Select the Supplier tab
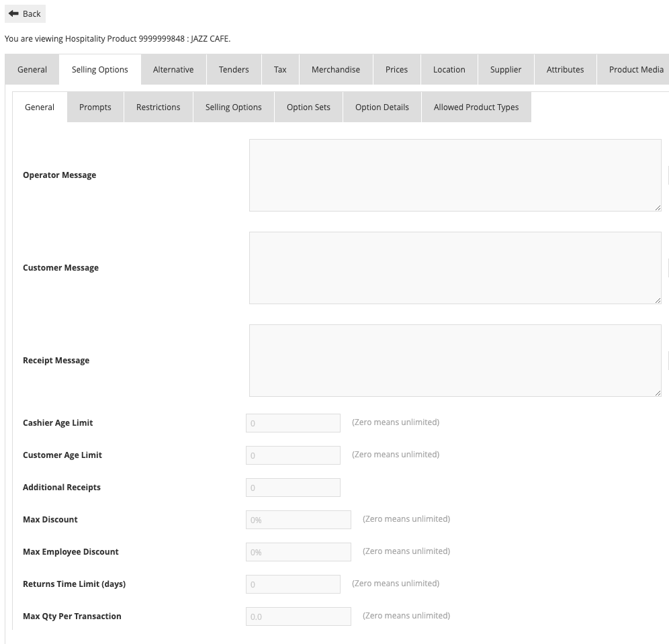Screen dimensions: 669x644 [506, 70]
